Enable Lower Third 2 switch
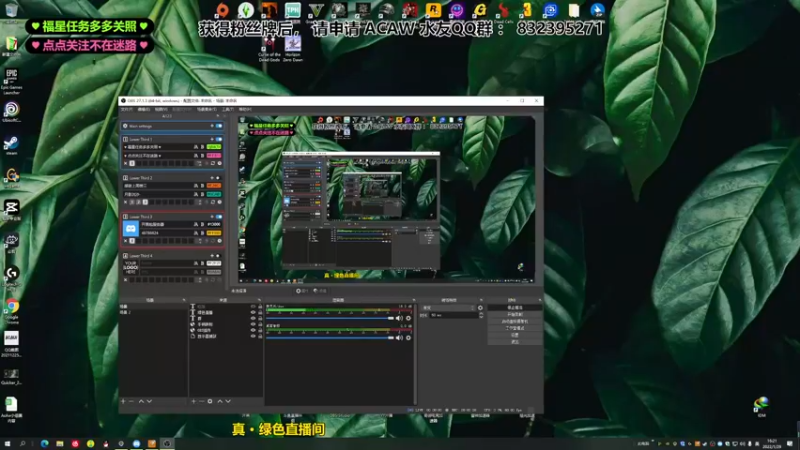Screen dimensions: 800x450 click(219, 178)
